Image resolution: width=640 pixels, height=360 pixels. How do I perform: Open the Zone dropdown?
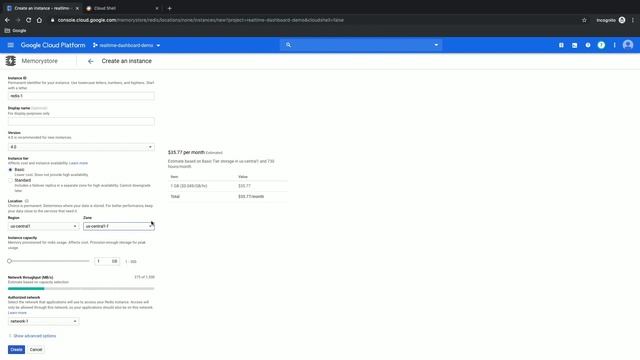pos(119,226)
